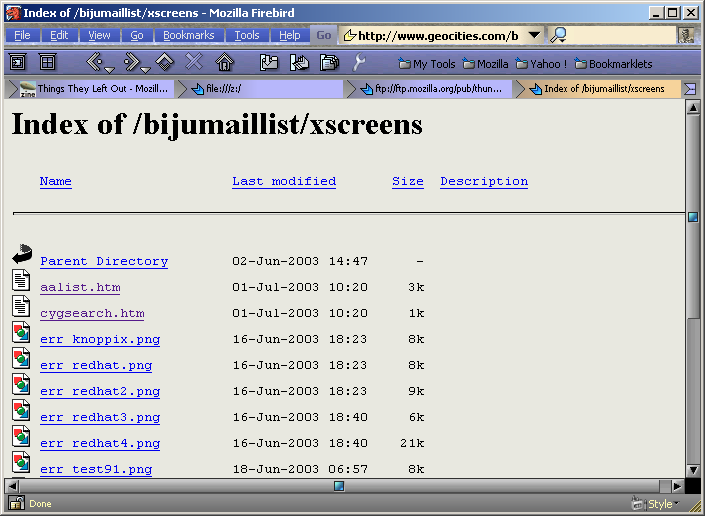705x516 pixels.
Task: Open the Bookmarks menu
Action: (x=188, y=35)
